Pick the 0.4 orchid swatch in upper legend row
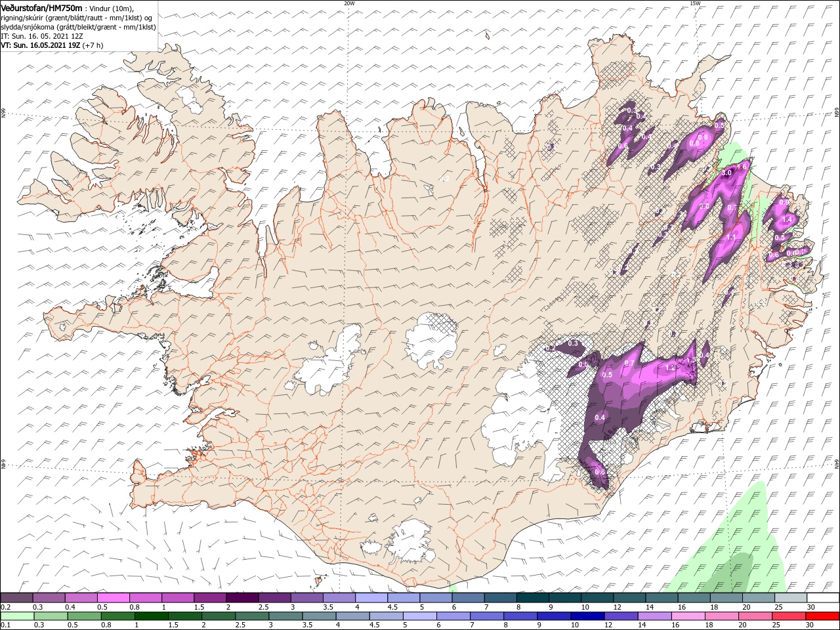840x630 pixels. click(81, 598)
